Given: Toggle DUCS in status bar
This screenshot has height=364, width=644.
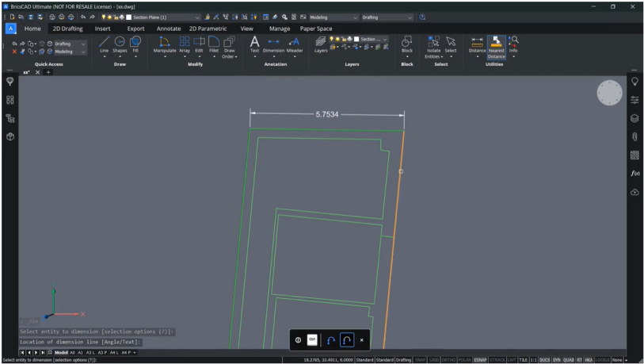Looking at the screenshot, I should (545, 360).
